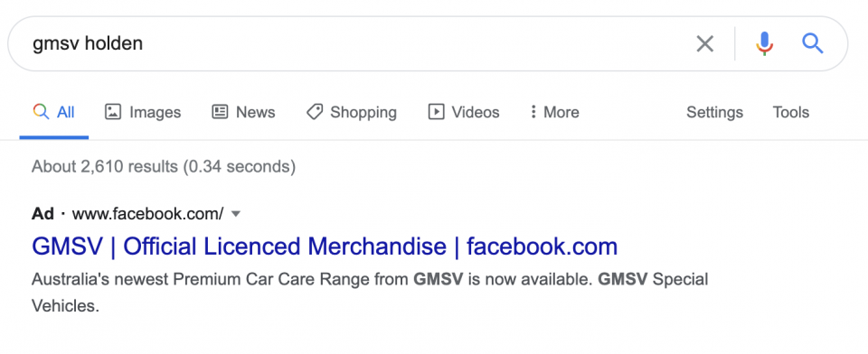
Task: Expand the ad info arrow beside www.facebook.com/
Action: coord(236,213)
